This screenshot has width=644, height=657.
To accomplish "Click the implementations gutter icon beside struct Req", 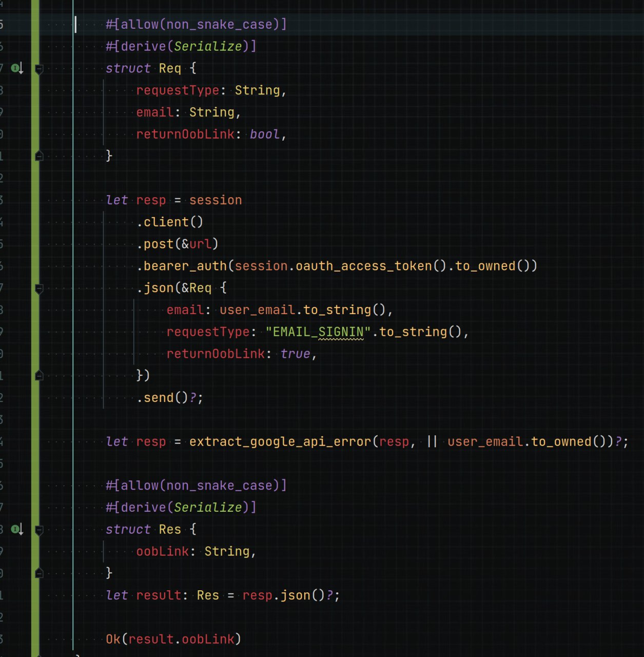I will pos(17,68).
